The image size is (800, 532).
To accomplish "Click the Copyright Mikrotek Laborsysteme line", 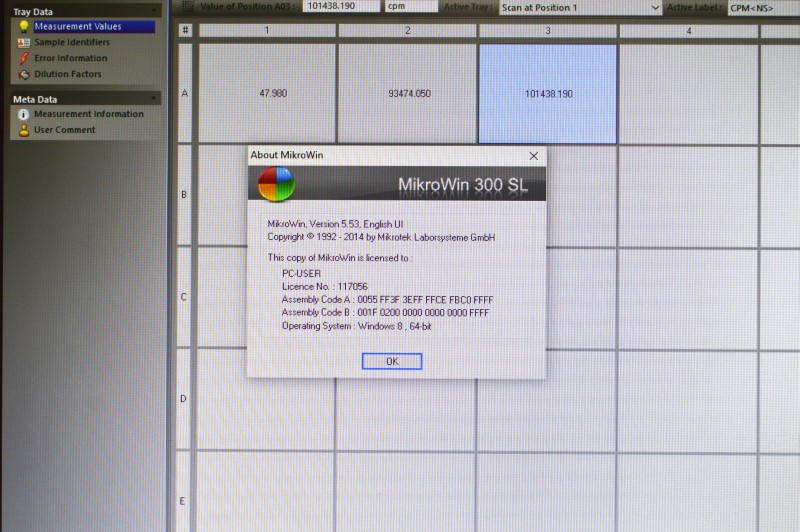I will click(381, 237).
